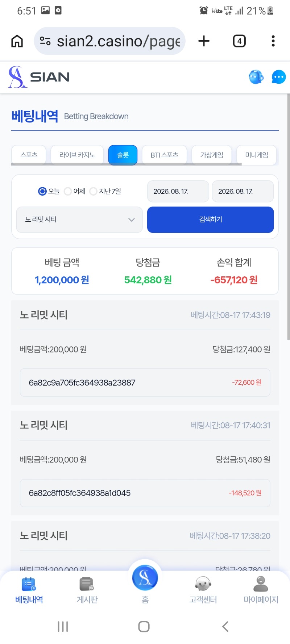The width and height of the screenshot is (290, 644).
Task: Switch to the 라이브 카지노 tab
Action: [x=77, y=155]
